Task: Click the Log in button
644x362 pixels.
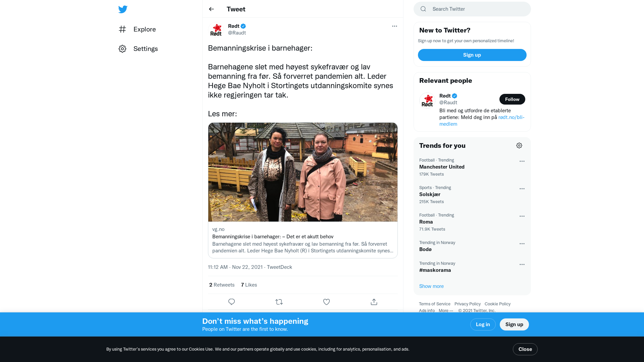Action: [x=483, y=324]
